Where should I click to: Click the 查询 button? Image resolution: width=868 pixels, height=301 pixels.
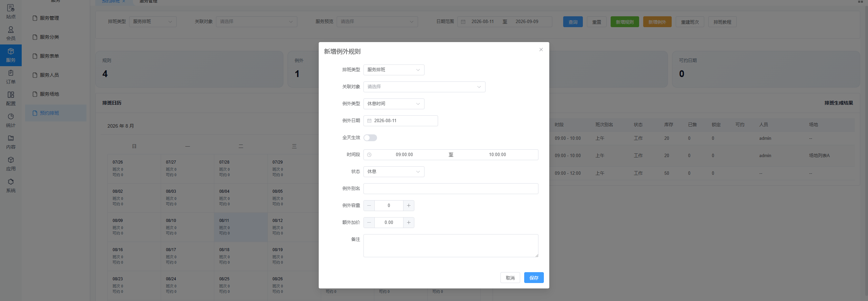click(573, 22)
